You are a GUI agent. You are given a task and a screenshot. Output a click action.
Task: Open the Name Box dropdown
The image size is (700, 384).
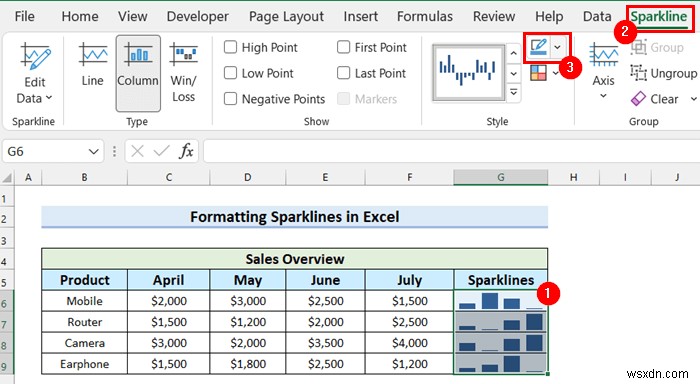[x=93, y=152]
